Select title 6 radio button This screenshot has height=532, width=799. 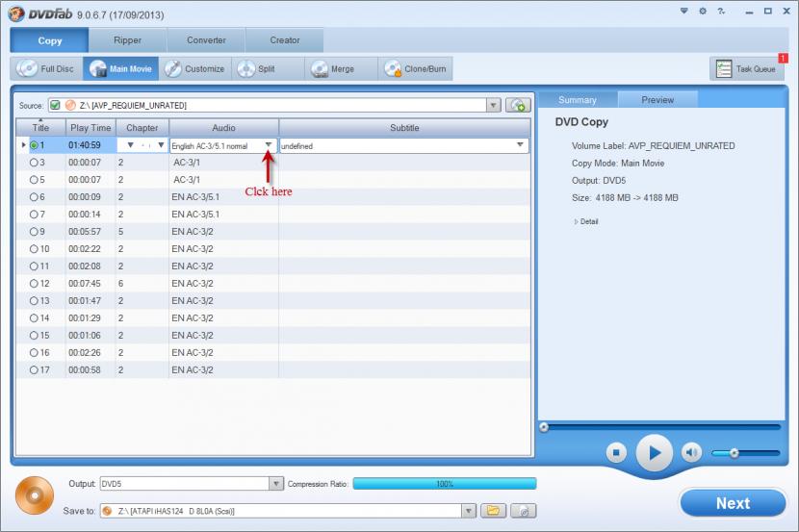coord(34,197)
